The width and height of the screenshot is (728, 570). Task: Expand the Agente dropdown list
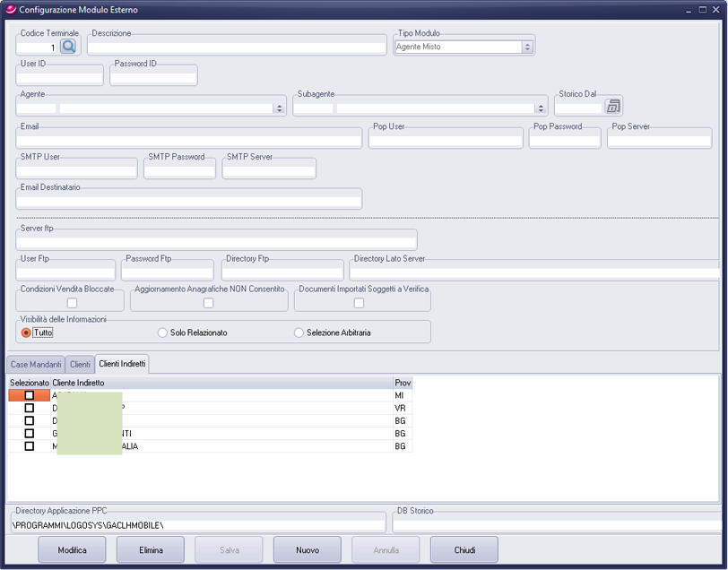[280, 108]
